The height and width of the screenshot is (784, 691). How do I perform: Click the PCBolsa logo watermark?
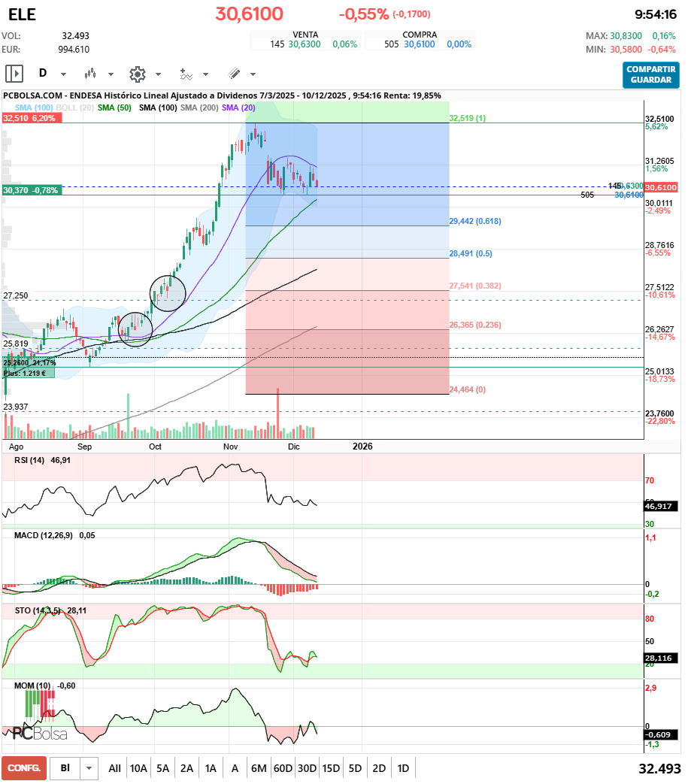tap(40, 734)
